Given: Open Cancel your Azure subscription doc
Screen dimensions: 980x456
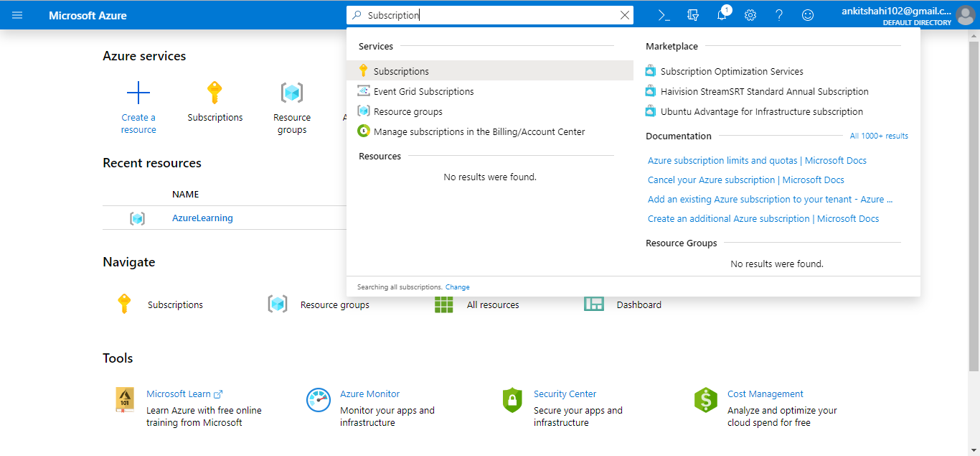Looking at the screenshot, I should click(x=746, y=180).
